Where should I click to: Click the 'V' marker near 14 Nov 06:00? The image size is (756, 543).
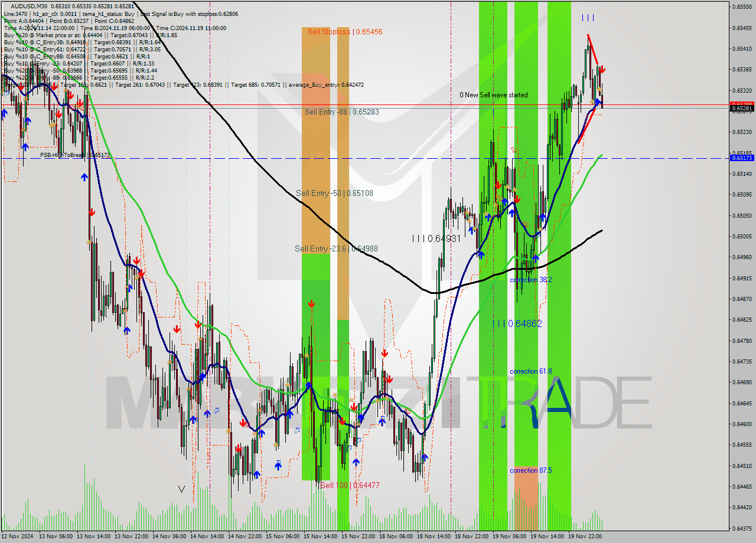point(181,489)
